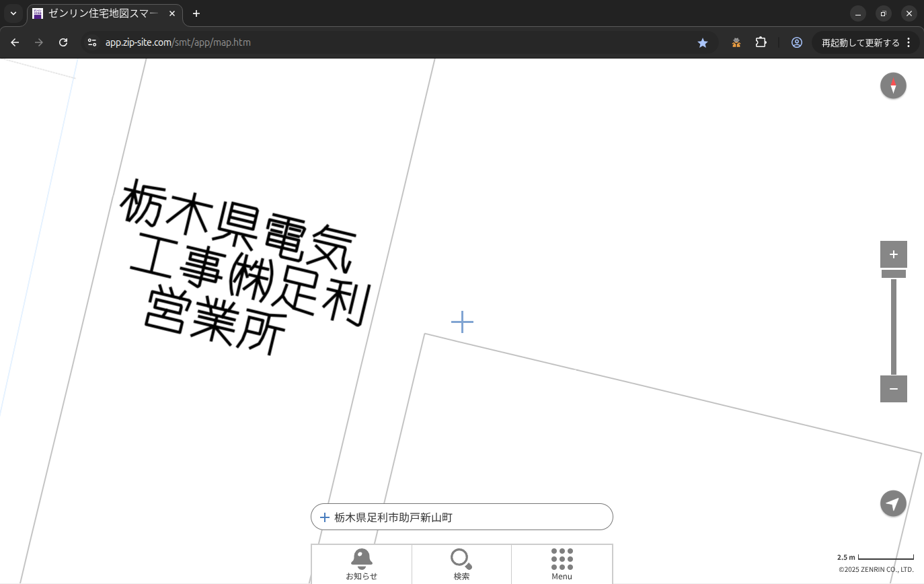Close the ゼンリン住宅地図 tab
The image size is (924, 584).
(x=173, y=13)
